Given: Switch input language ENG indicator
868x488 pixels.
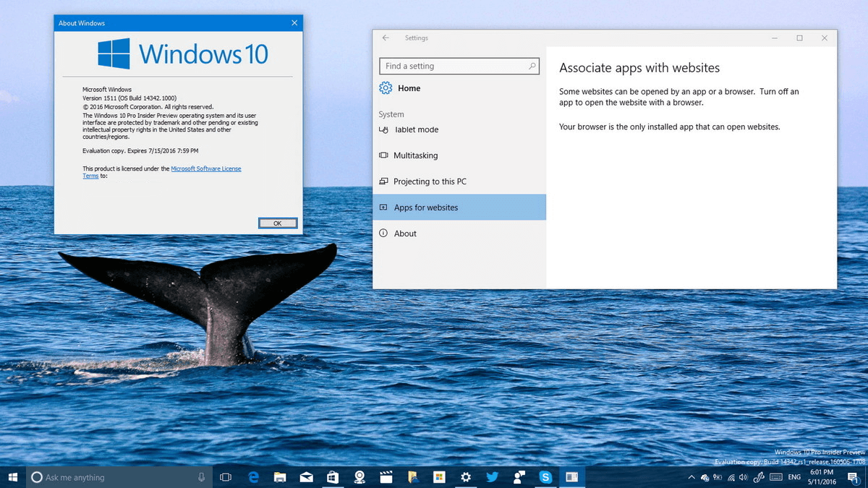Looking at the screenshot, I should coord(794,477).
